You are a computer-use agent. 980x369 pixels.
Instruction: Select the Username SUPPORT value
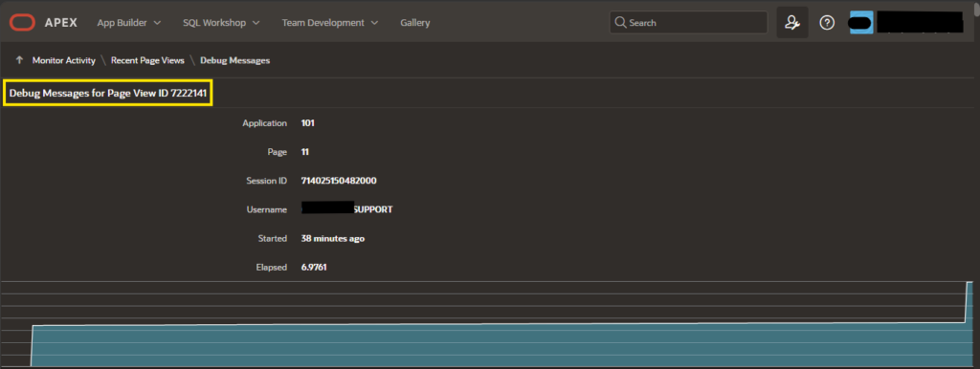click(346, 209)
